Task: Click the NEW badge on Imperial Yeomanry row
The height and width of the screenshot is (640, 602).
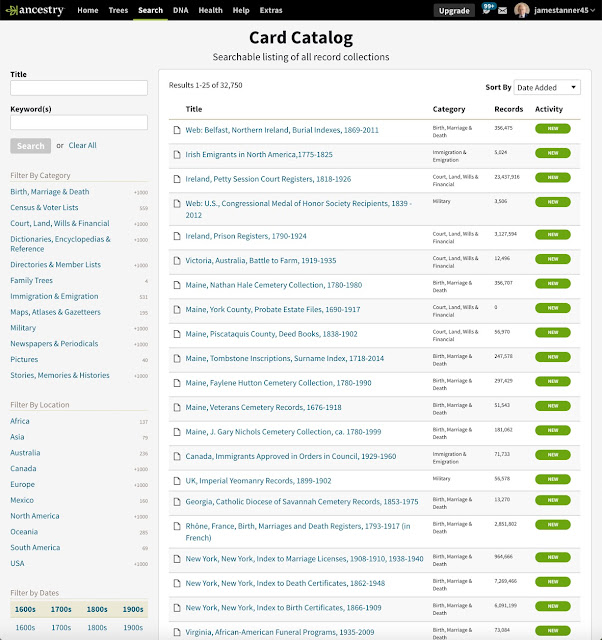Action: (x=553, y=479)
